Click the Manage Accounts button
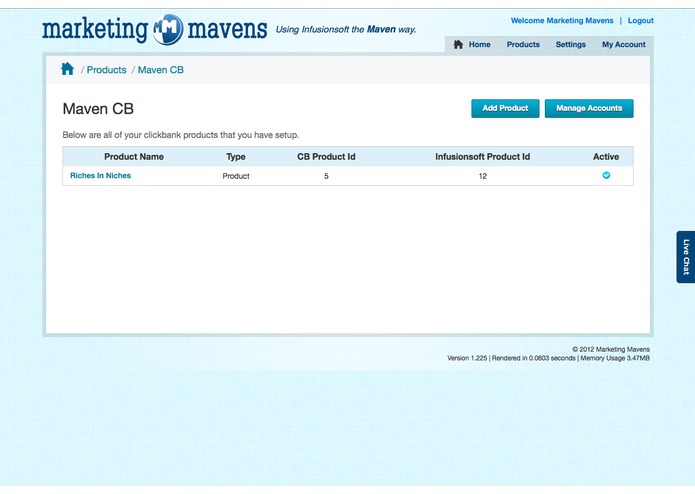 [x=589, y=108]
